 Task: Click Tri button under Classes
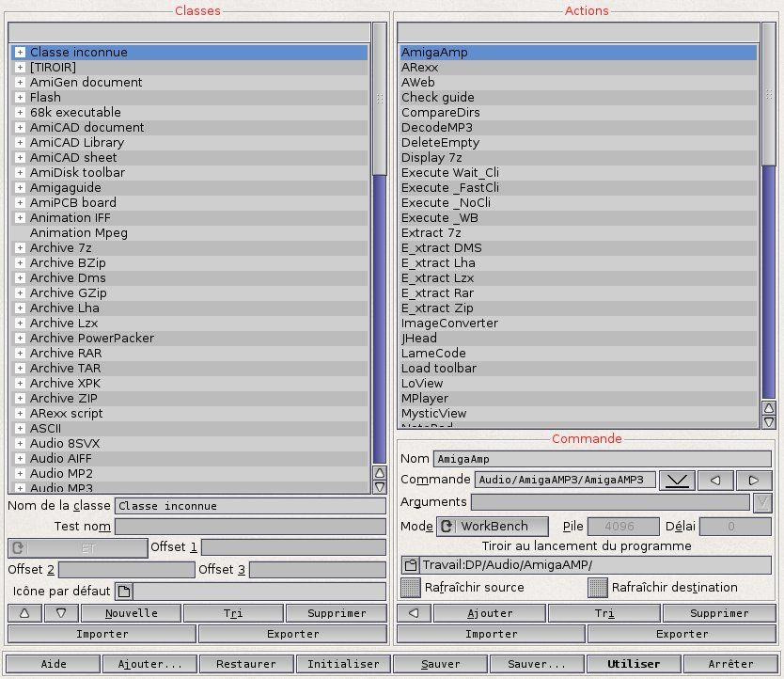tap(233, 613)
